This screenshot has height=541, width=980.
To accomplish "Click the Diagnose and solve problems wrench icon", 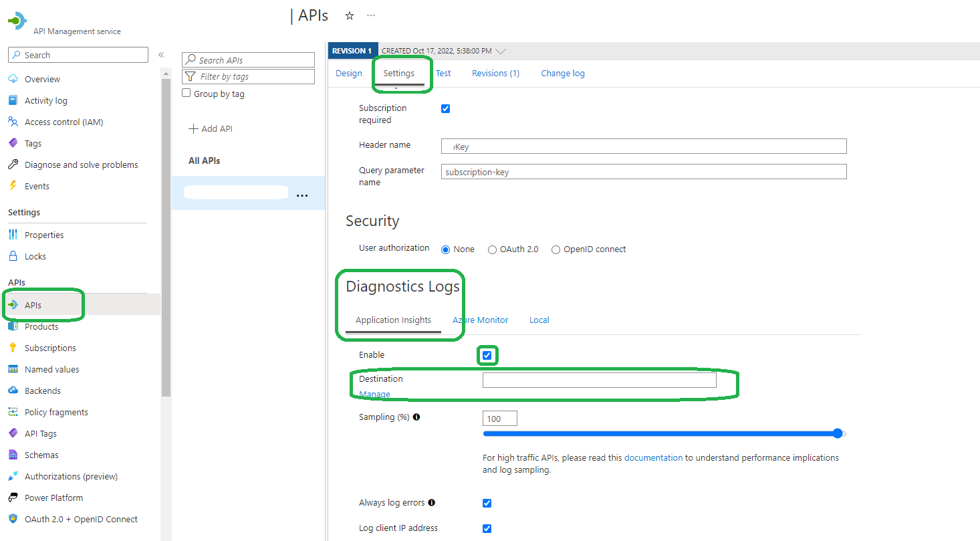I will pos(13,165).
